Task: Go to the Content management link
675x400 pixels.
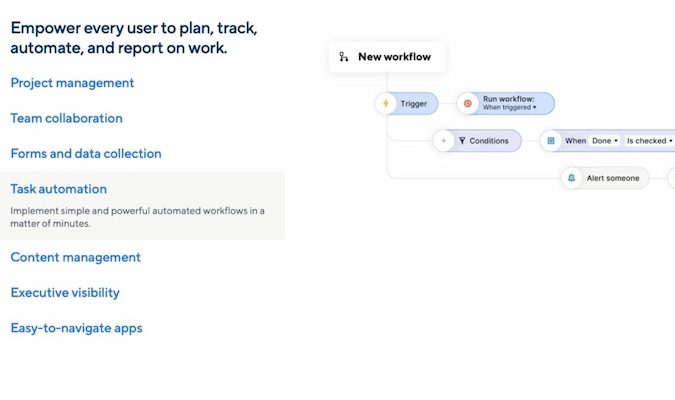Action: pyautogui.click(x=75, y=257)
